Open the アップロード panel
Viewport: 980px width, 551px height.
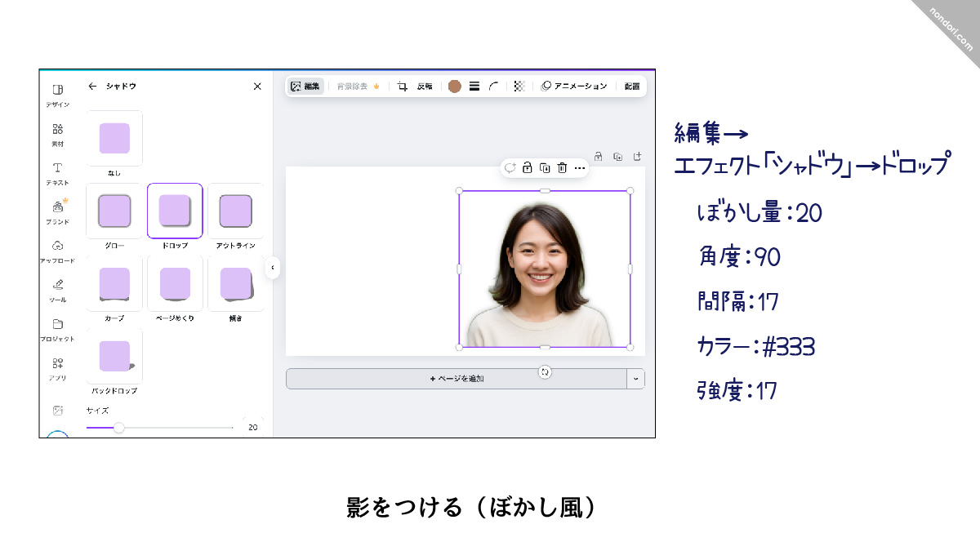(x=57, y=250)
